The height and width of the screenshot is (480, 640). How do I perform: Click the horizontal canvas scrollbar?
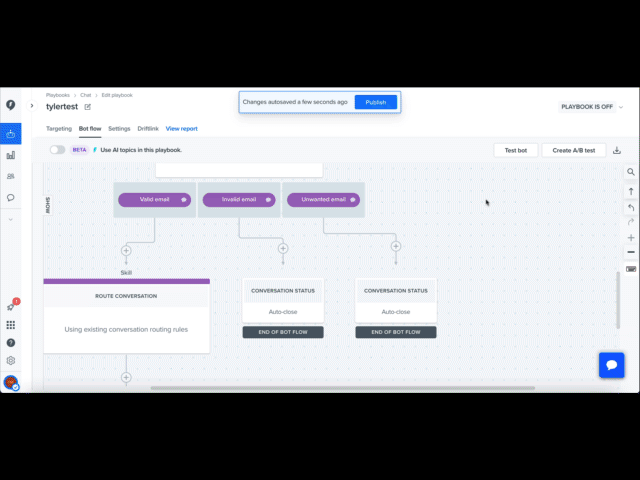tap(343, 388)
